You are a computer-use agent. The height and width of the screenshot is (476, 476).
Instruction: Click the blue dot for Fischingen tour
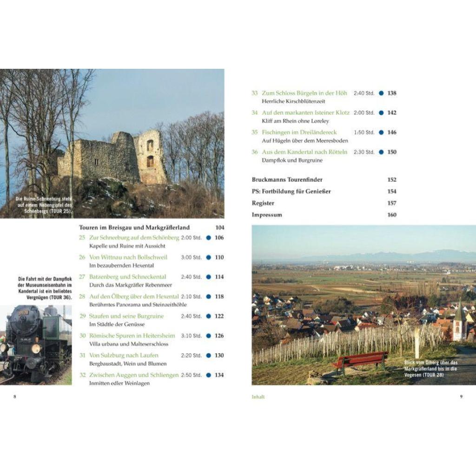click(381, 132)
